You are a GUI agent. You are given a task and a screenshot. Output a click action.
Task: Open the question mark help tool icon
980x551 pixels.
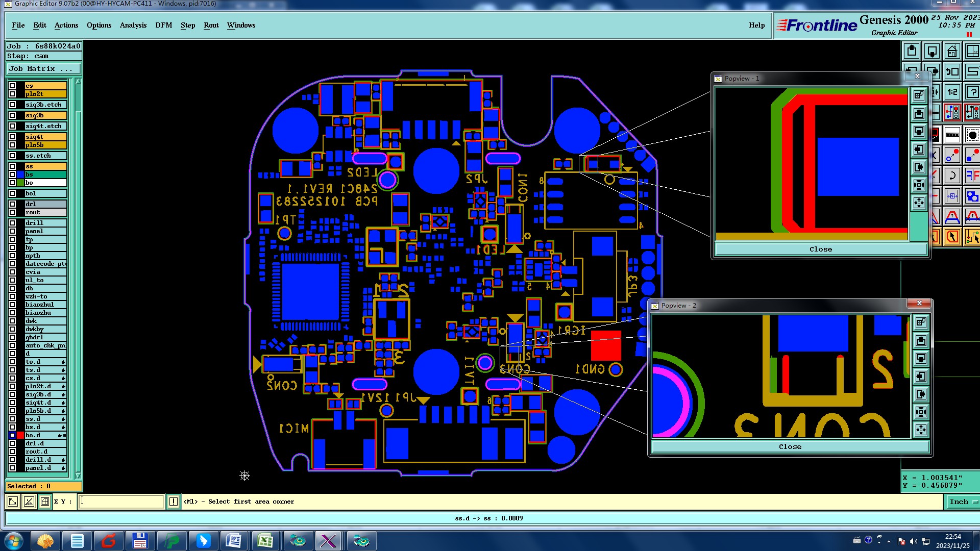972,92
